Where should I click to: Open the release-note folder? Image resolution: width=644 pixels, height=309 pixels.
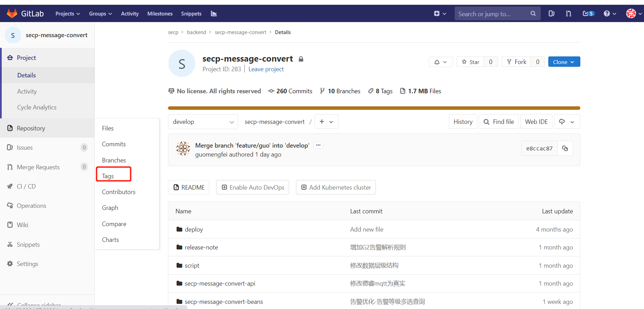pyautogui.click(x=201, y=247)
